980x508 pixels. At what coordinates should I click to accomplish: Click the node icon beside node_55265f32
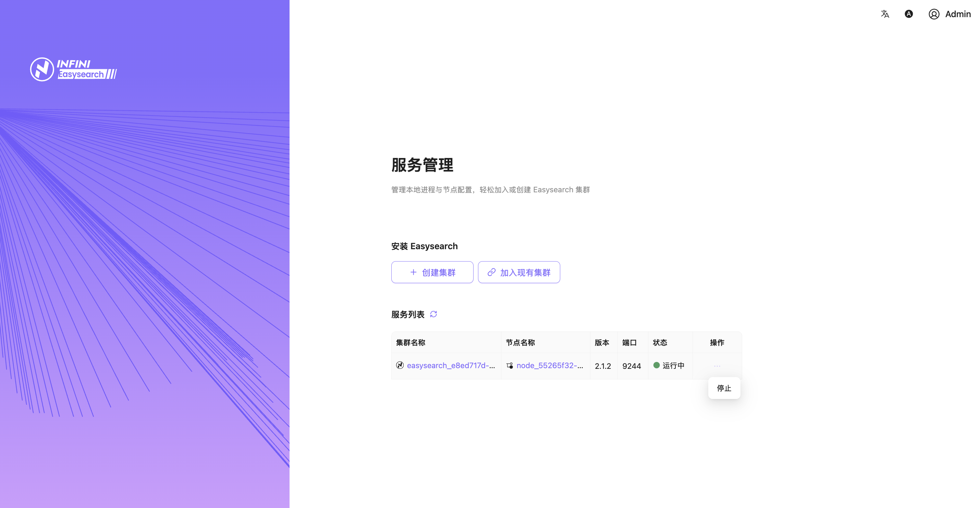pyautogui.click(x=510, y=366)
